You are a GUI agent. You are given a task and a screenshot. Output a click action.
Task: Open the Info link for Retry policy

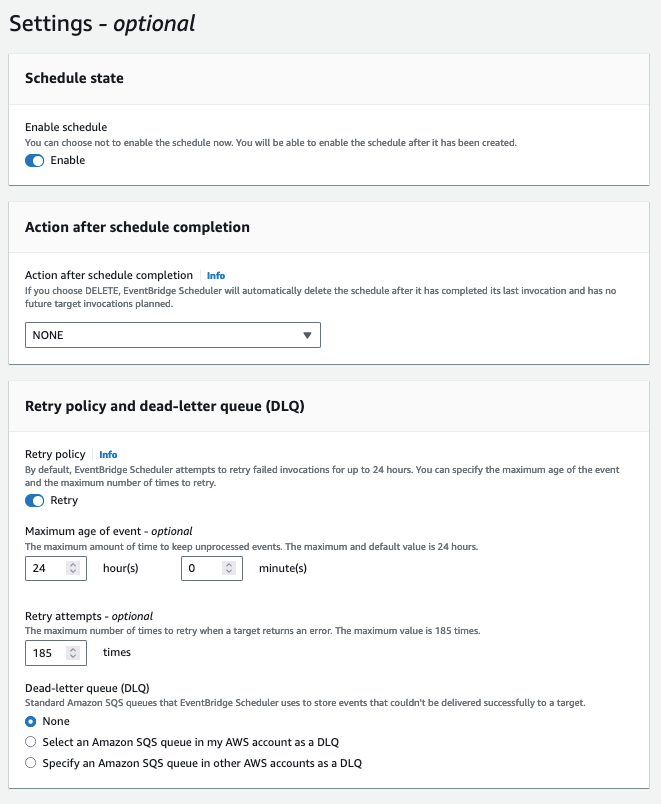[x=107, y=454]
